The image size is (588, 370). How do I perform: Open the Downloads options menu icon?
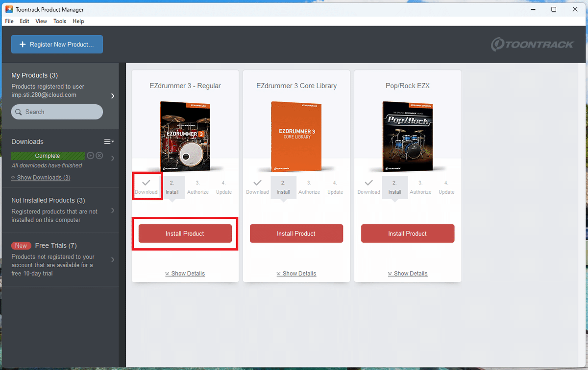(109, 141)
